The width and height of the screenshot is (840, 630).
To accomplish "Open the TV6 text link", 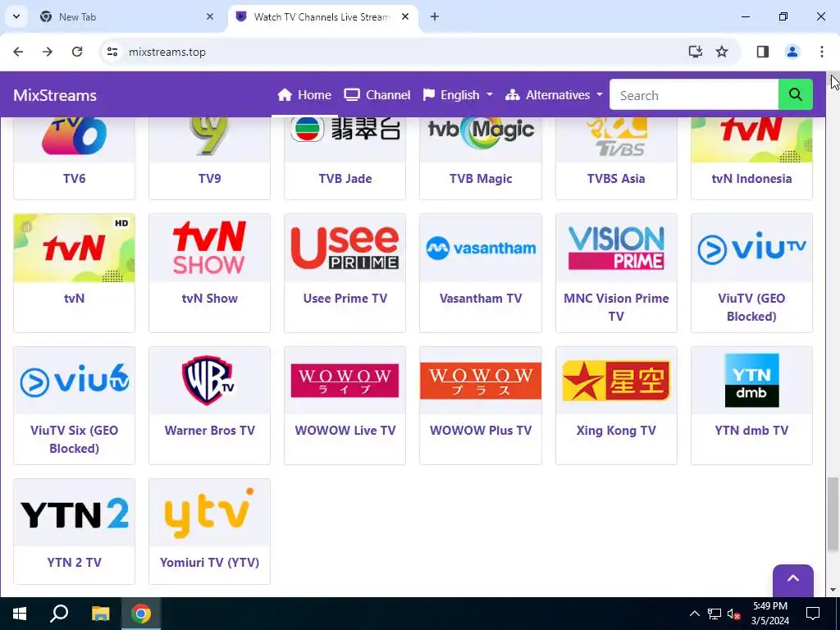I will [x=74, y=178].
